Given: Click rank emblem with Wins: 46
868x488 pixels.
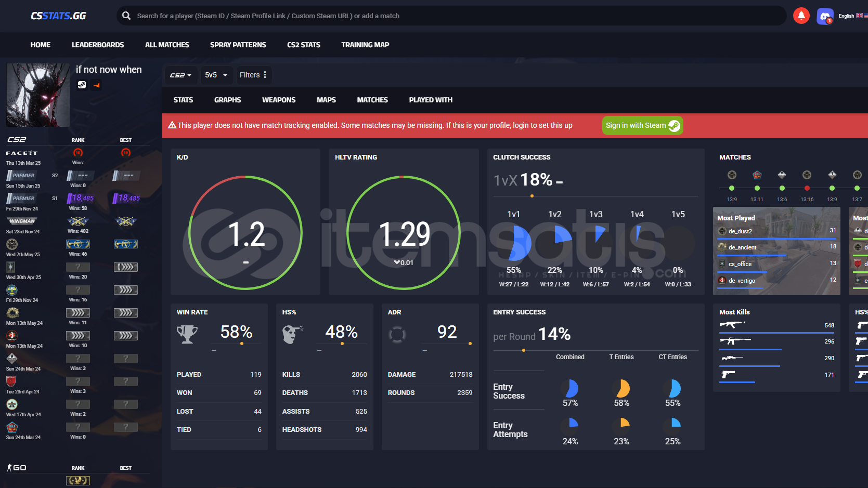Looking at the screenshot, I should pos(78,244).
